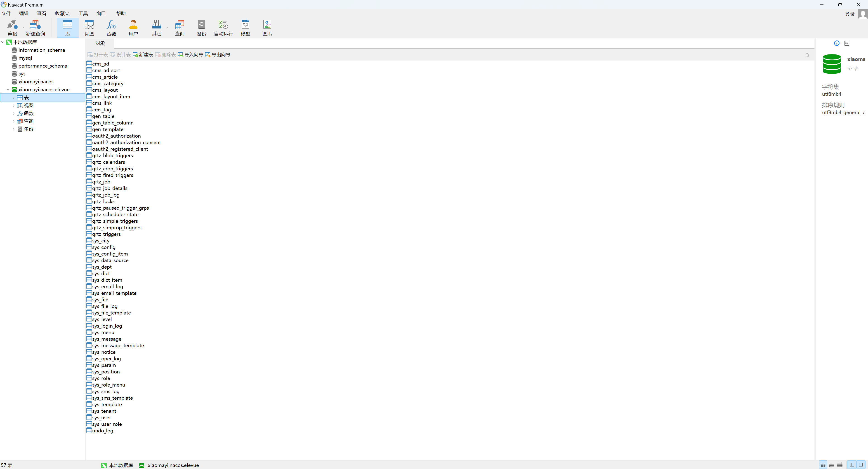This screenshot has width=868, height=469.
Task: Expand the 表 node in the tree
Action: tap(14, 98)
